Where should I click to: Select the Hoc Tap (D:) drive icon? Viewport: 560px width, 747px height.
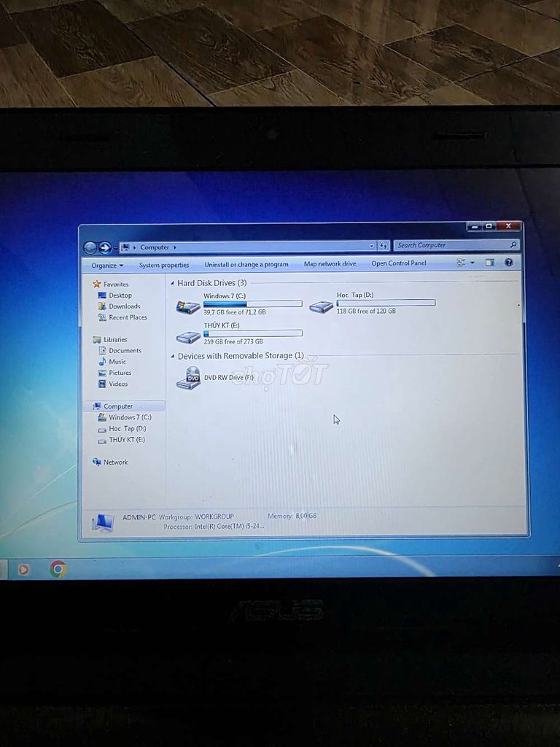tap(322, 306)
